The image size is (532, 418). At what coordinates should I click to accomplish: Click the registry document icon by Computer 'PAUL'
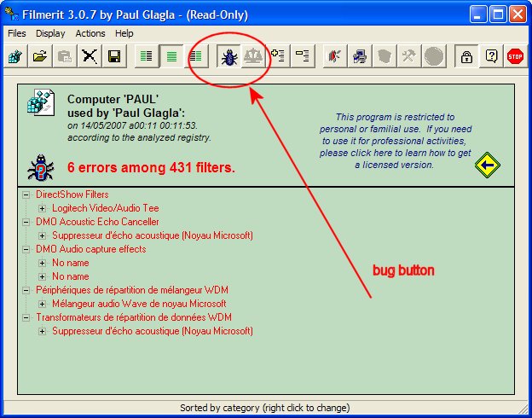(41, 102)
